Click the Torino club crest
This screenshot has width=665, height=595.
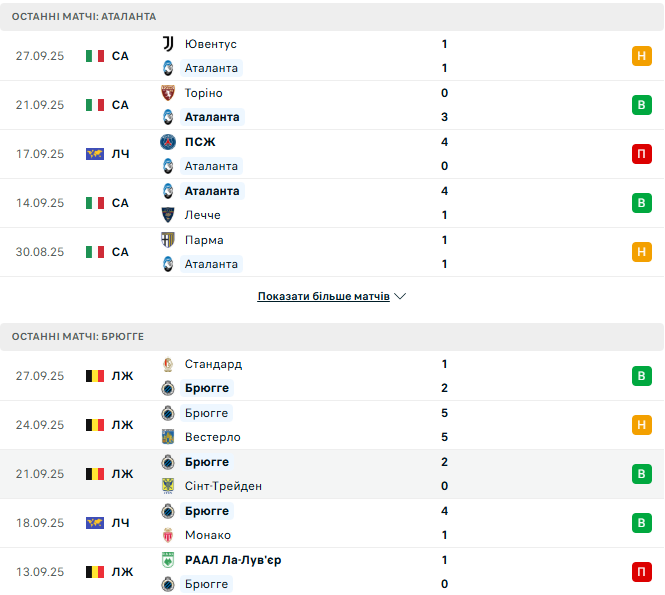[168, 93]
